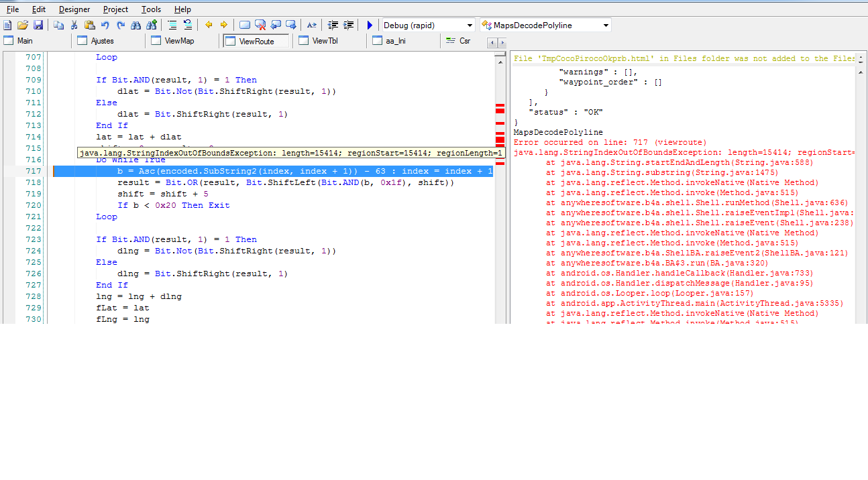Click the topmost red marker in editor margin

[500, 107]
